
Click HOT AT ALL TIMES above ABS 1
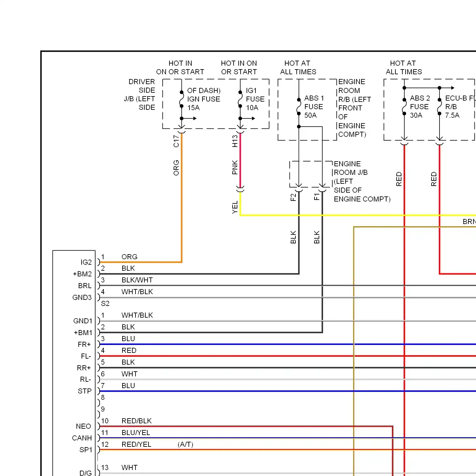(x=298, y=67)
